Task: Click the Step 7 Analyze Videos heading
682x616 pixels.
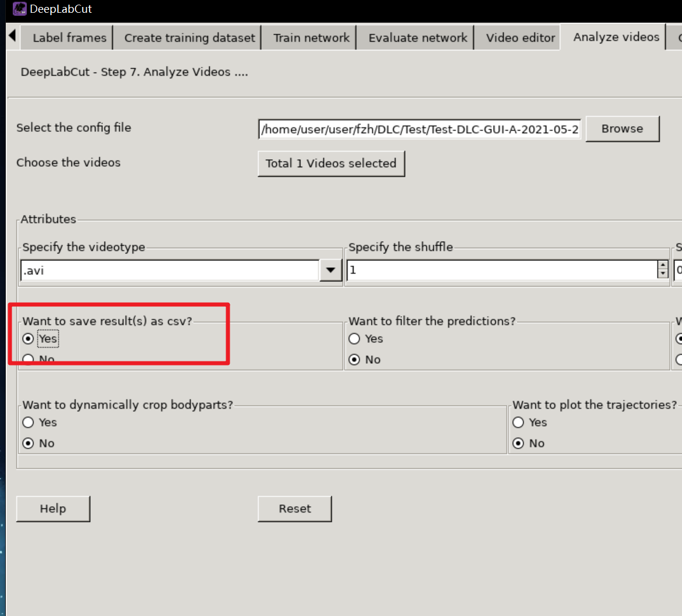Action: pos(134,71)
